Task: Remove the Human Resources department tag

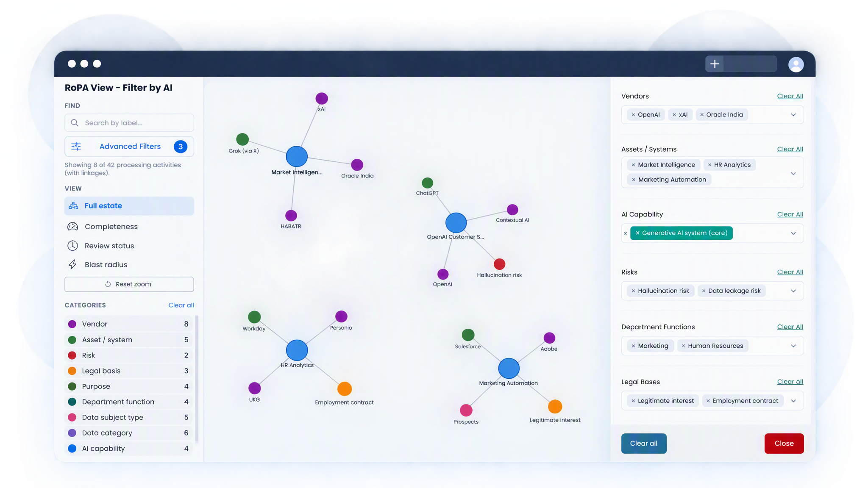Action: 683,346
